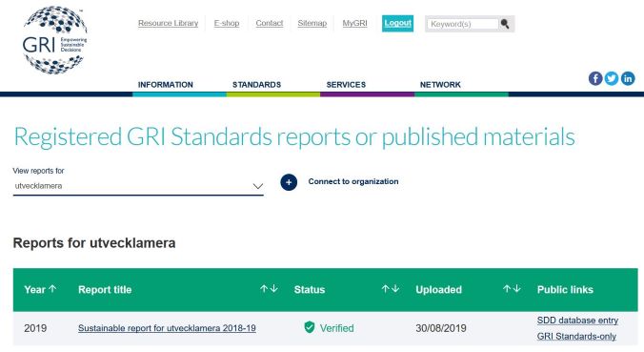Click the plus icon for Connect to organization
The image size is (644, 352).
pyautogui.click(x=289, y=182)
